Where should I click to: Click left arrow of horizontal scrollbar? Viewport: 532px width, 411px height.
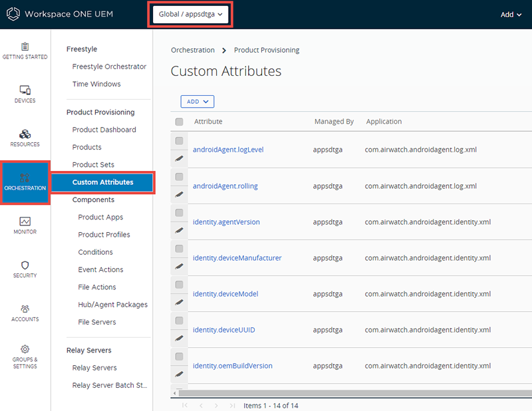[175, 393]
